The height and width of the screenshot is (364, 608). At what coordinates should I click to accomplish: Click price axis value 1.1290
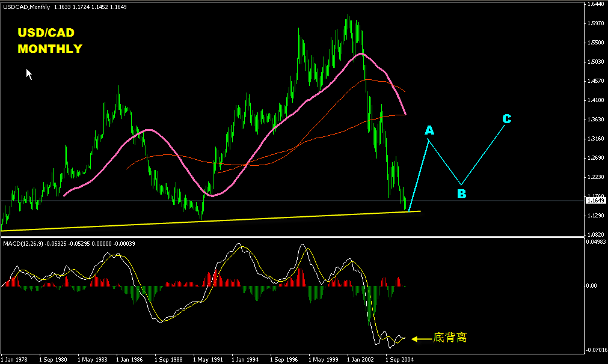point(596,215)
